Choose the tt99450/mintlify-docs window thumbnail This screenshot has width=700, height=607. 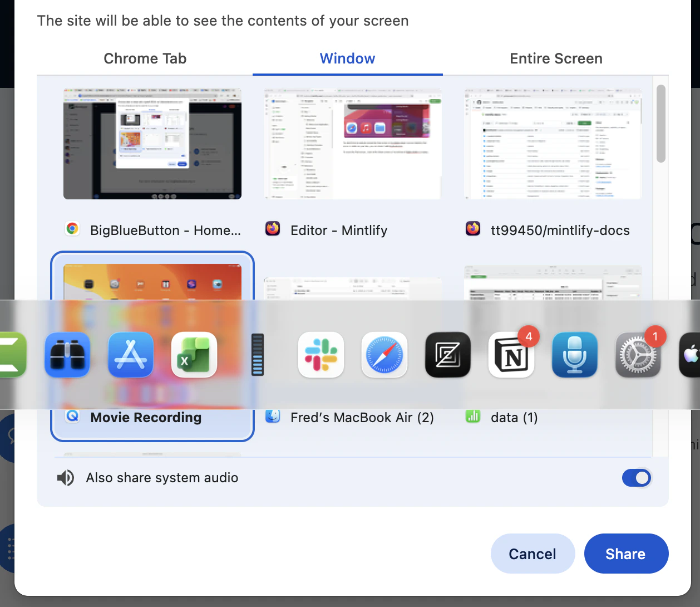click(x=553, y=144)
